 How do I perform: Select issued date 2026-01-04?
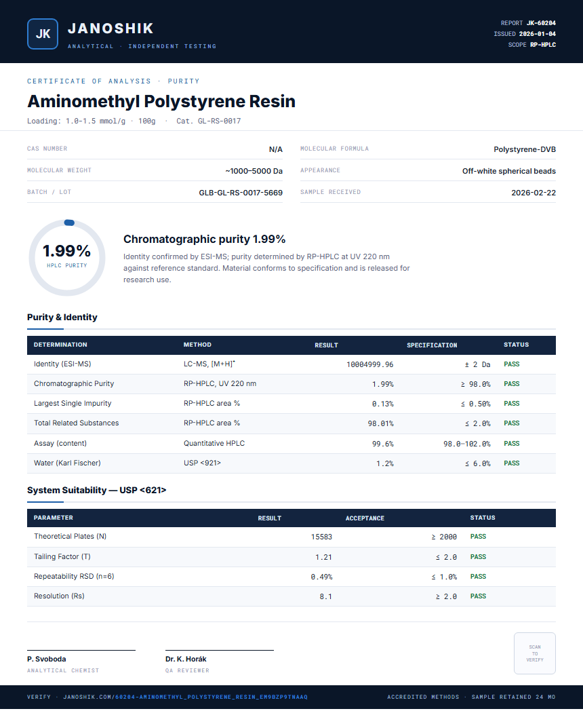[537, 34]
